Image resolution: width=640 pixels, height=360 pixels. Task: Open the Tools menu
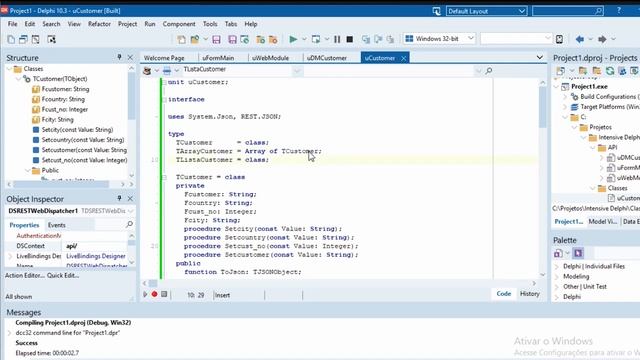[x=210, y=24]
